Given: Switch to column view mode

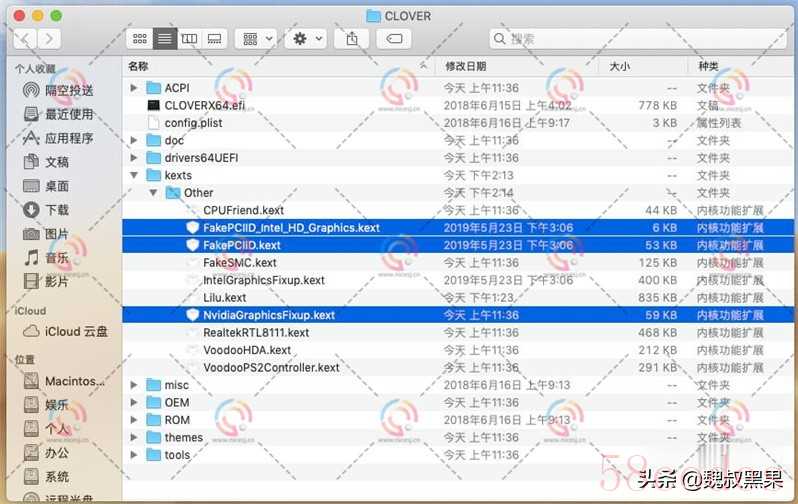Looking at the screenshot, I should [x=189, y=39].
